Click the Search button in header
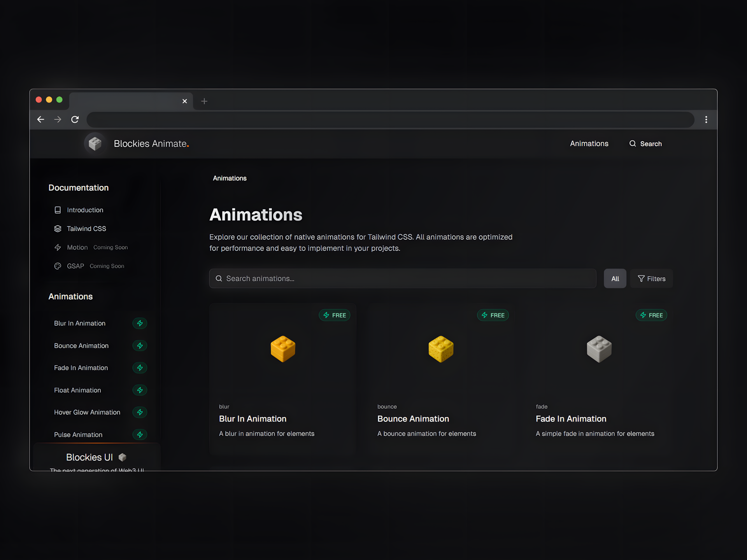Screen dimensions: 747x560 click(645, 143)
